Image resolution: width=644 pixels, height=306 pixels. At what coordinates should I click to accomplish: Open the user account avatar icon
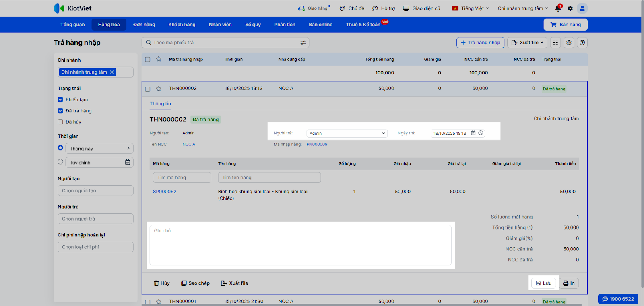pos(582,8)
